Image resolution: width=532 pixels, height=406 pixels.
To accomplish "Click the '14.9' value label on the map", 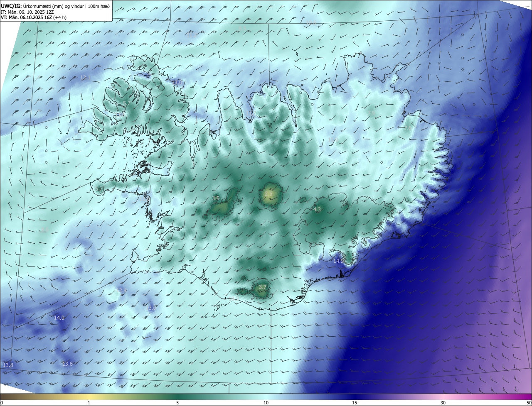I will (339, 261).
